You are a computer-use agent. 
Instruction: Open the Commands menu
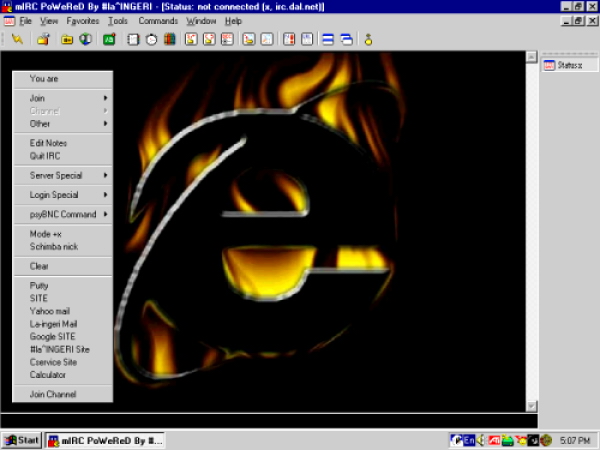(x=158, y=21)
